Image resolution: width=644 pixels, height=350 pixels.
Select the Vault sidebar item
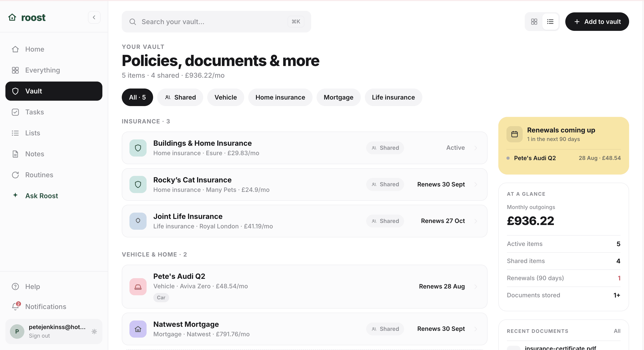(x=54, y=91)
